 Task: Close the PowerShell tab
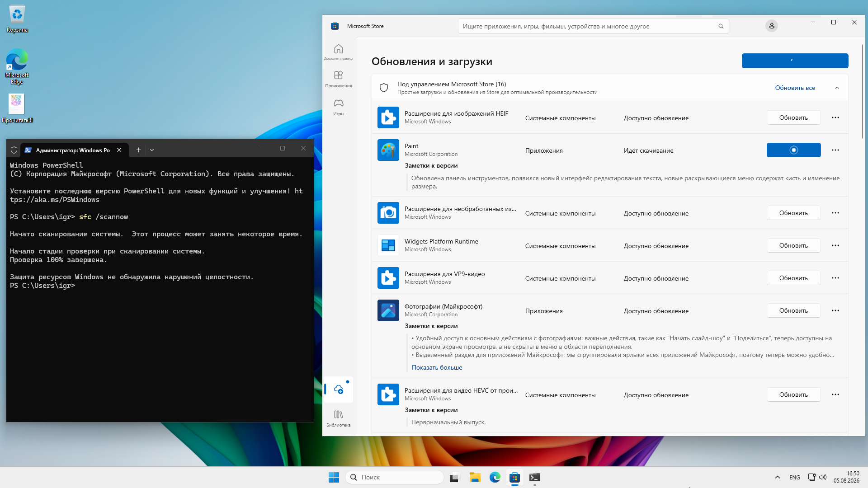(x=119, y=150)
